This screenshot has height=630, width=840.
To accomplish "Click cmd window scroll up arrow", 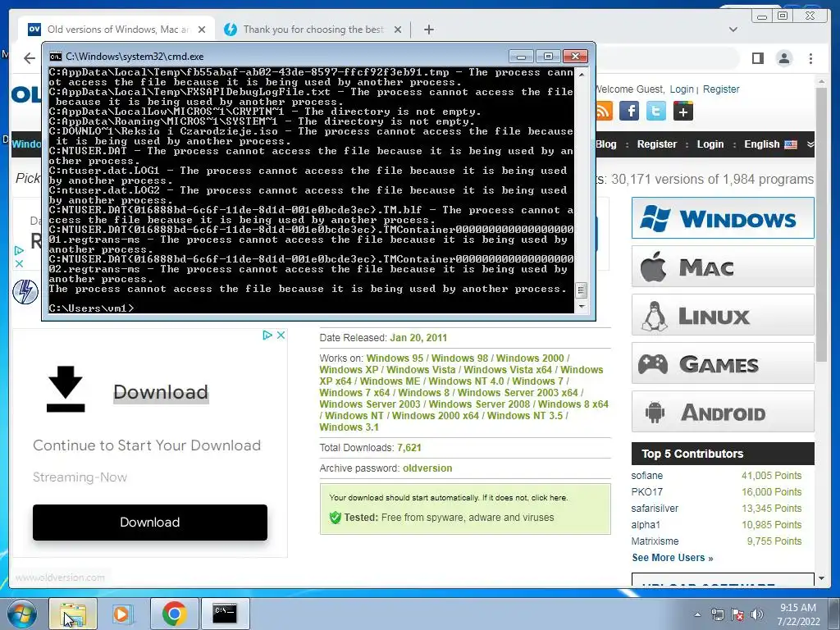I will tap(581, 74).
